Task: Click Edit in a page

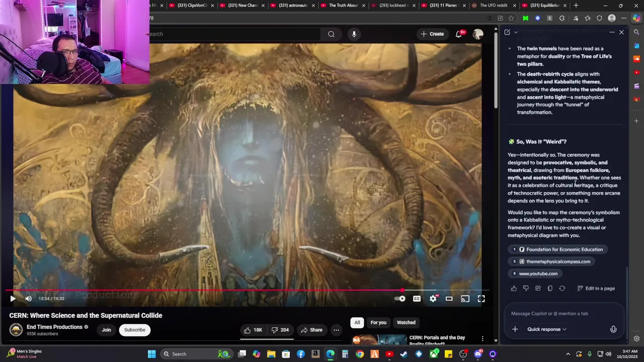Action: coord(596,289)
